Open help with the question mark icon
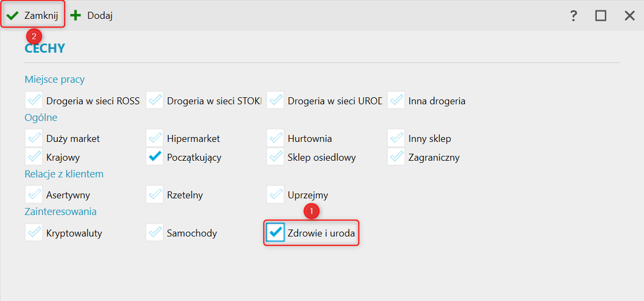The image size is (644, 301). click(x=573, y=16)
